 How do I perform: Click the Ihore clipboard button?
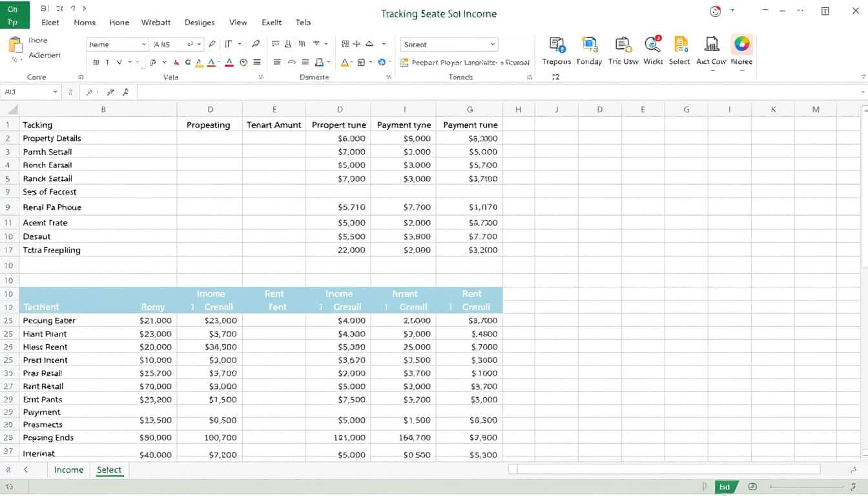38,40
